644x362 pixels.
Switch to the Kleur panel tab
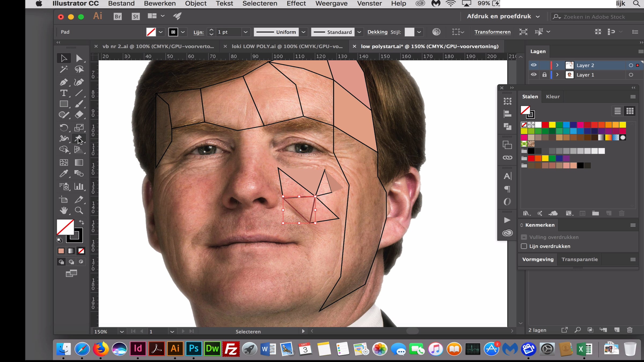tap(553, 97)
